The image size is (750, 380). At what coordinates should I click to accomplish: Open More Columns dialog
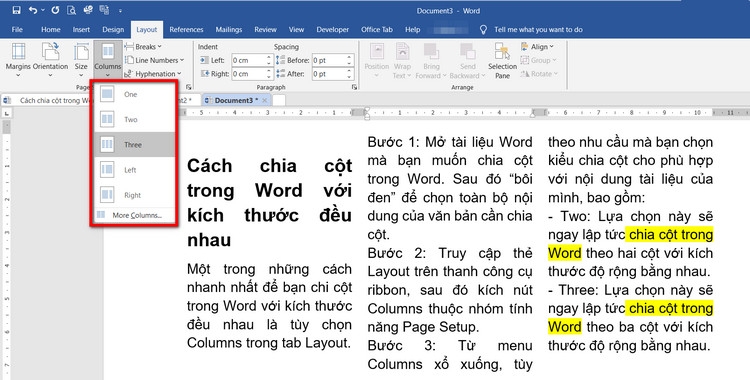pyautogui.click(x=135, y=215)
